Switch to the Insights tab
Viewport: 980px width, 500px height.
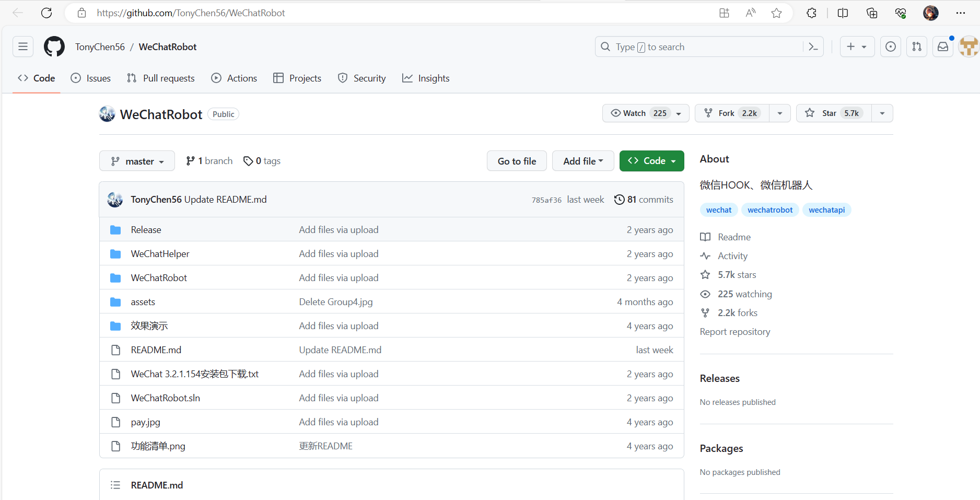pos(426,78)
